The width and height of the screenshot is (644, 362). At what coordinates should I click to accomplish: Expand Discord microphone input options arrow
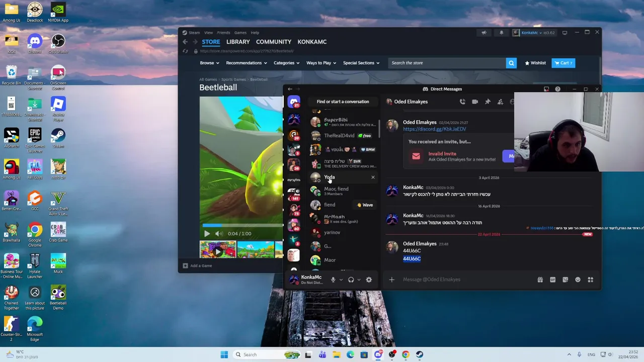(341, 280)
